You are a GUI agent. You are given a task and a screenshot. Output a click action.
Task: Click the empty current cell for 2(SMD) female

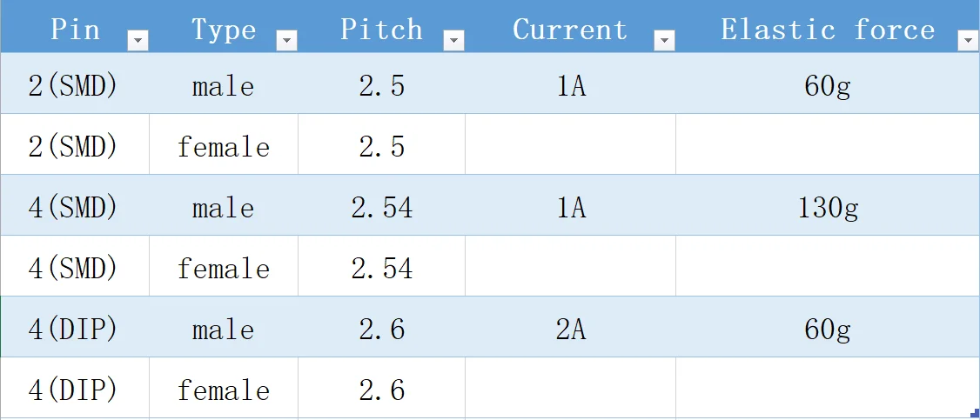[570, 147]
